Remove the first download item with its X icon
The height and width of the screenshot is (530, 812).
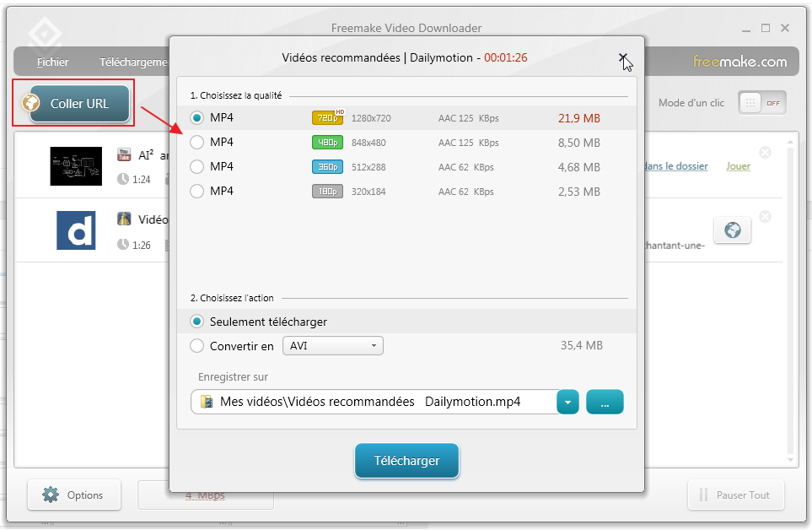(x=765, y=152)
